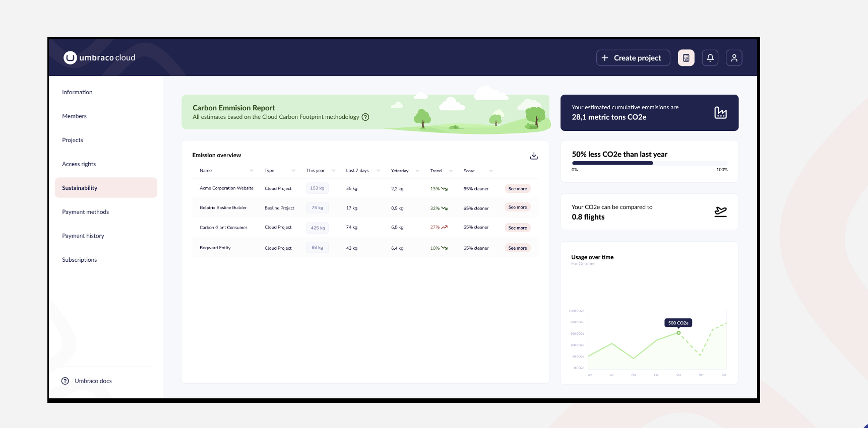This screenshot has height=428, width=868.
Task: Click the airplane flights icon
Action: (x=720, y=212)
